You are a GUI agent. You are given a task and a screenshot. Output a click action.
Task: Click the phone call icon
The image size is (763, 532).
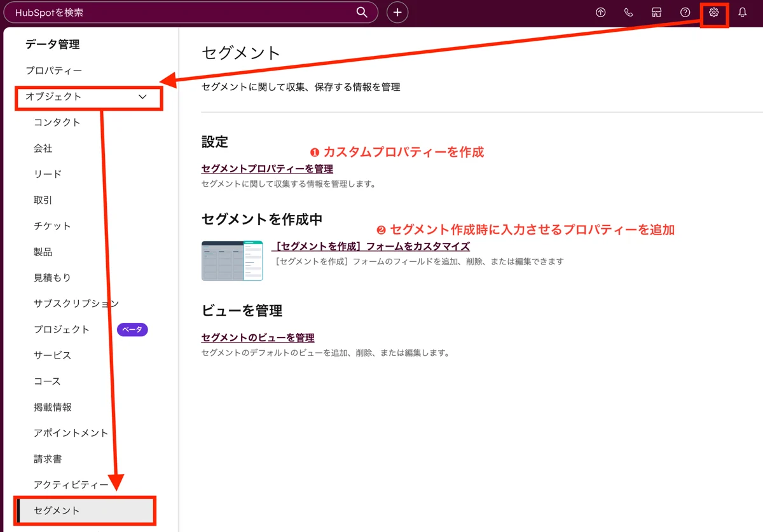click(628, 12)
